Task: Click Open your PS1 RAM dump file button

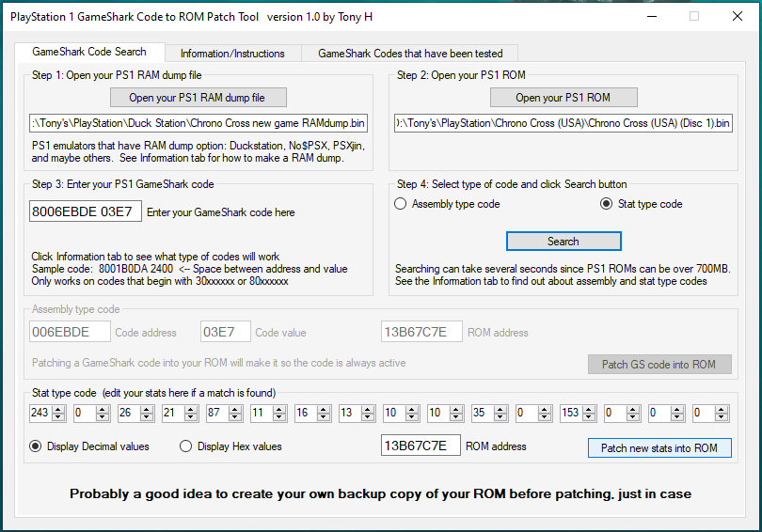Action: pos(198,98)
